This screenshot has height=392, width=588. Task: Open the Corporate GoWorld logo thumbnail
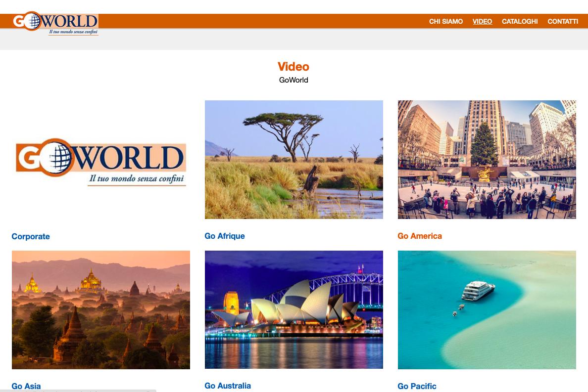tap(101, 162)
